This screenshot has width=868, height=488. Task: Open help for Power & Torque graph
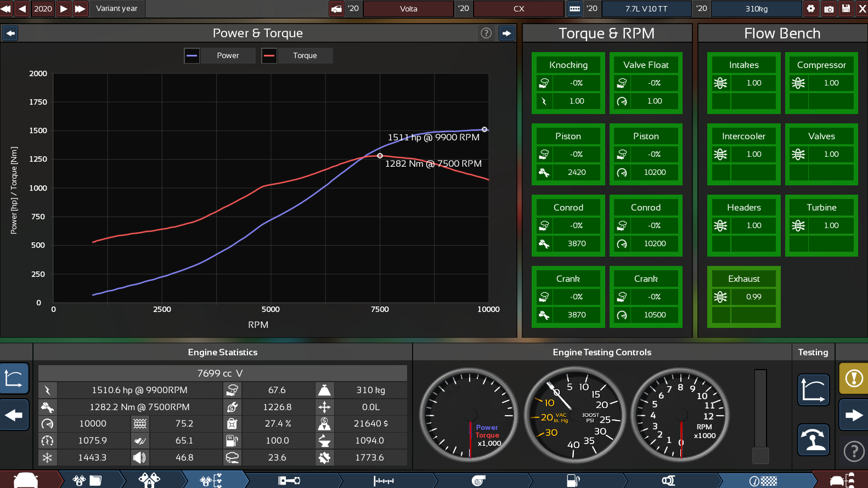click(x=486, y=33)
